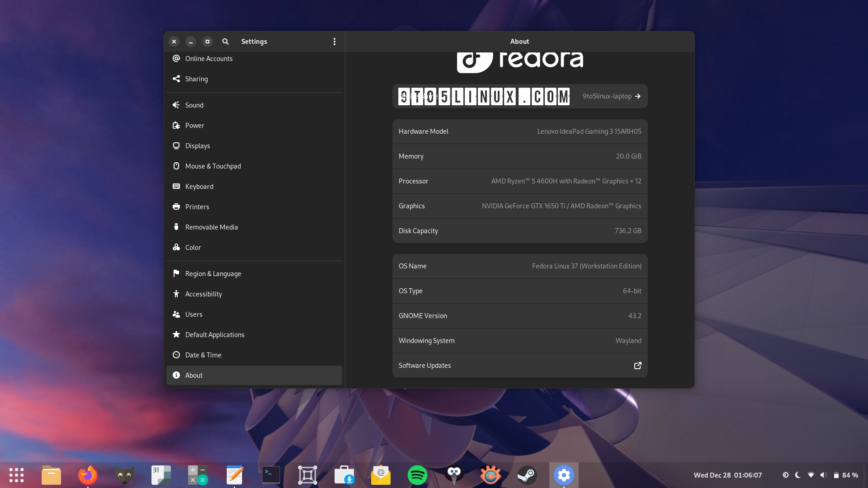
Task: Click the Removable Media entry in the sidebar
Action: point(212,227)
